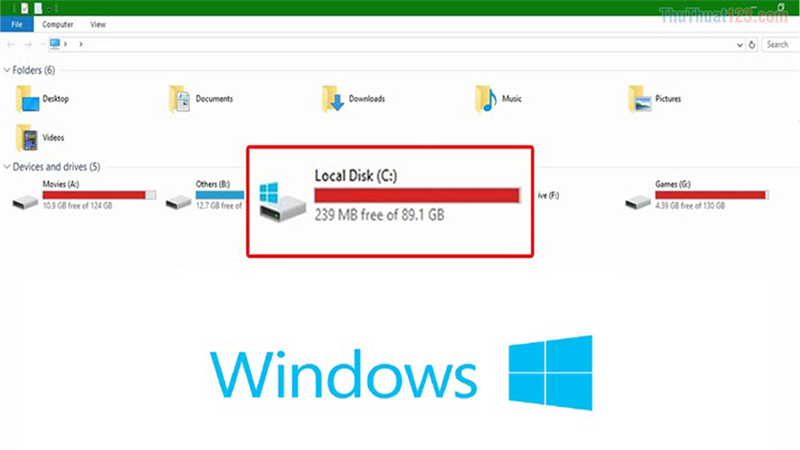Select the Movies (A:) drive icon

pyautogui.click(x=24, y=202)
